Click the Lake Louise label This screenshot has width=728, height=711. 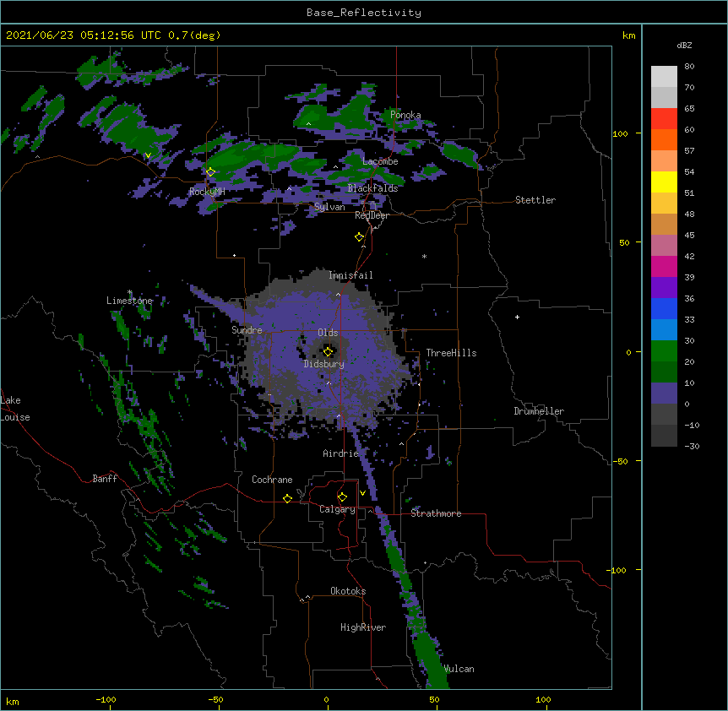point(15,409)
